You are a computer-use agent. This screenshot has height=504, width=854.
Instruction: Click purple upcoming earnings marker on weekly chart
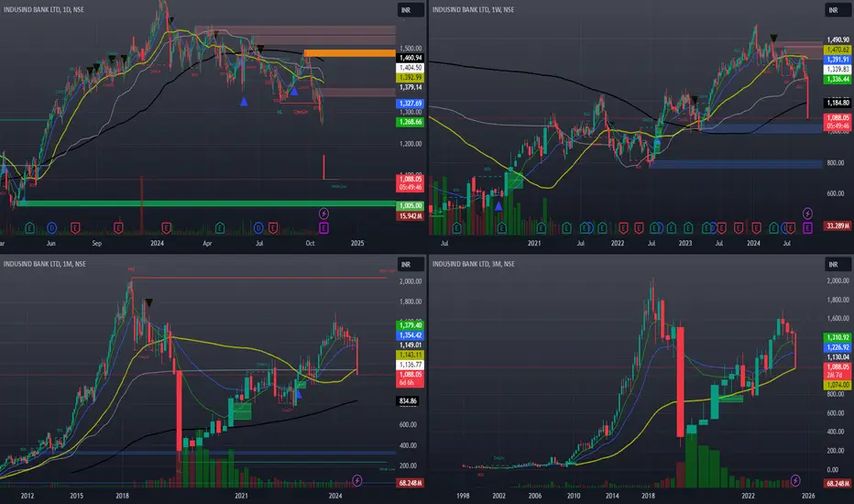[x=807, y=228]
